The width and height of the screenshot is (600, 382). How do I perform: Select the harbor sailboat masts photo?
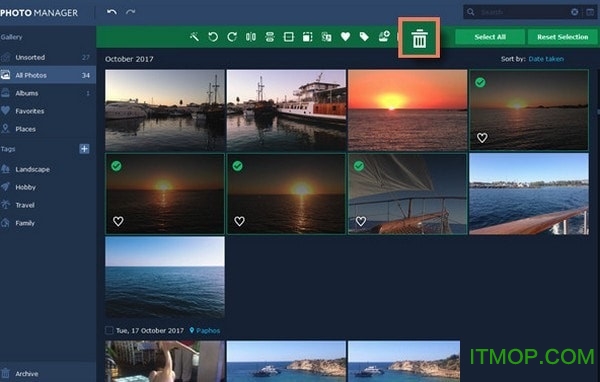coord(165,110)
